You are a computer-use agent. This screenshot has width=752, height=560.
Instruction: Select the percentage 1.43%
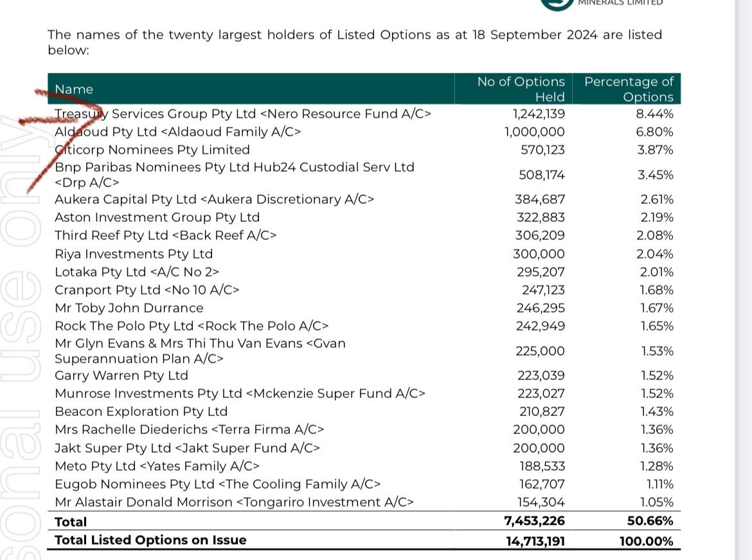tap(657, 411)
